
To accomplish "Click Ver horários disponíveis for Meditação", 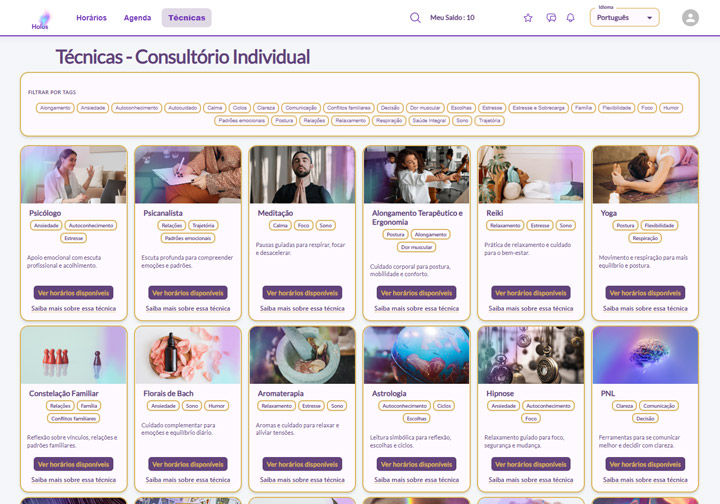I will click(x=302, y=293).
